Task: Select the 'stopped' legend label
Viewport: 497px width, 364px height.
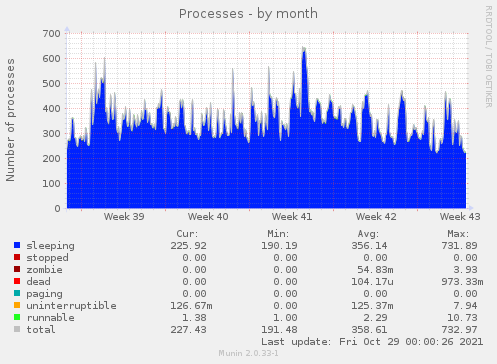Action: click(47, 258)
